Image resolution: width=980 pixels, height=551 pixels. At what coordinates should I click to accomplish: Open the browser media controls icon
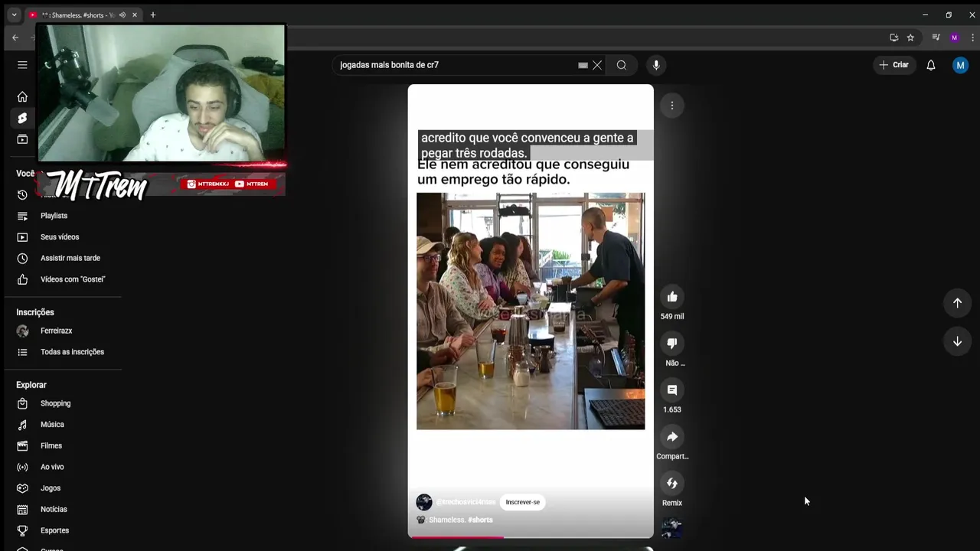936,37
